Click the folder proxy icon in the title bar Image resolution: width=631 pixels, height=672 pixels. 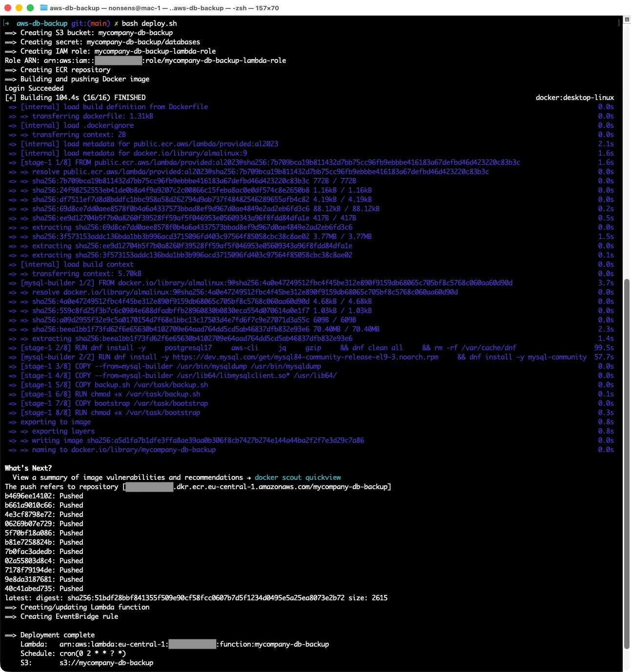pos(43,8)
